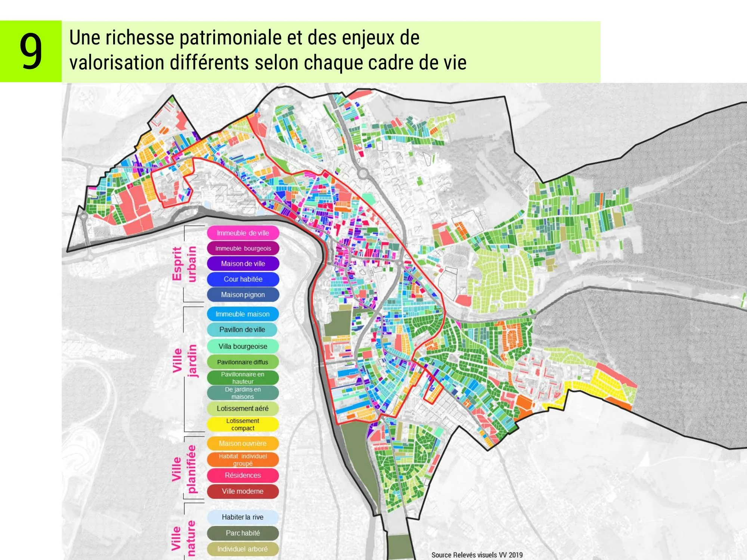The height and width of the screenshot is (560, 747).
Task: Select the 'Maison ouvrière' orange legend pill
Action: [x=243, y=444]
